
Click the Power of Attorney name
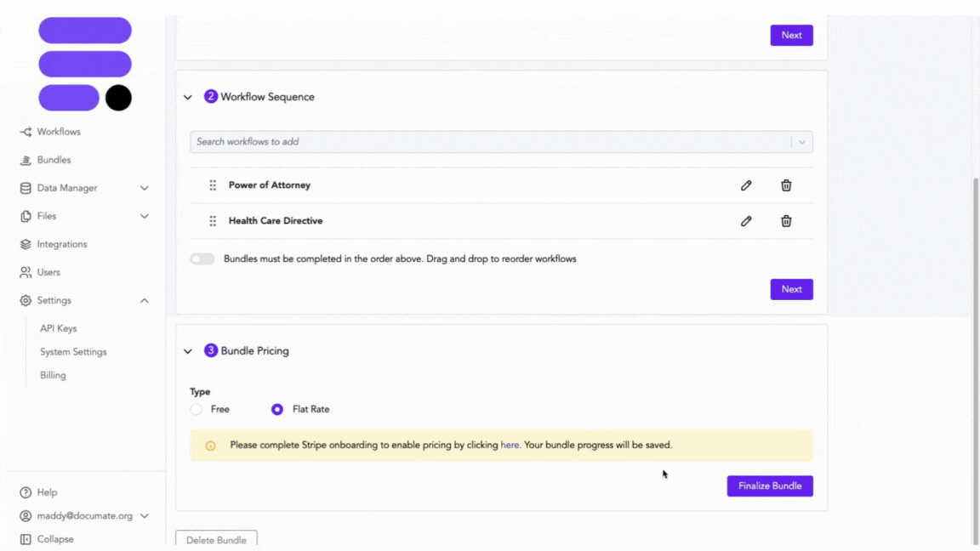tap(270, 185)
